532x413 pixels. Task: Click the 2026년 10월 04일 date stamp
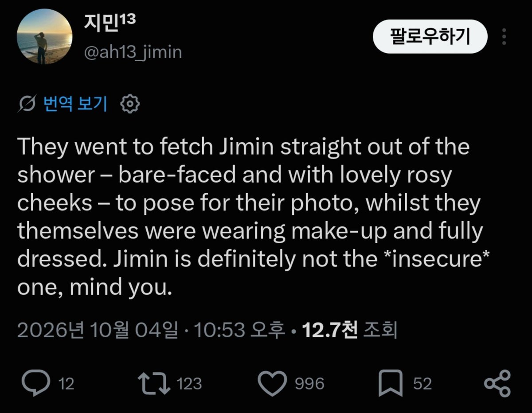(x=98, y=331)
